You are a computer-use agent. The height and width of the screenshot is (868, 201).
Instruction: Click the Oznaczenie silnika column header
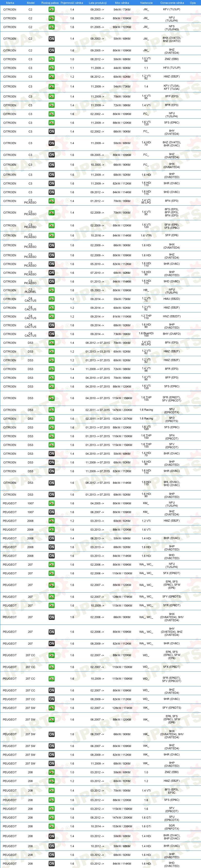click(172, 3)
